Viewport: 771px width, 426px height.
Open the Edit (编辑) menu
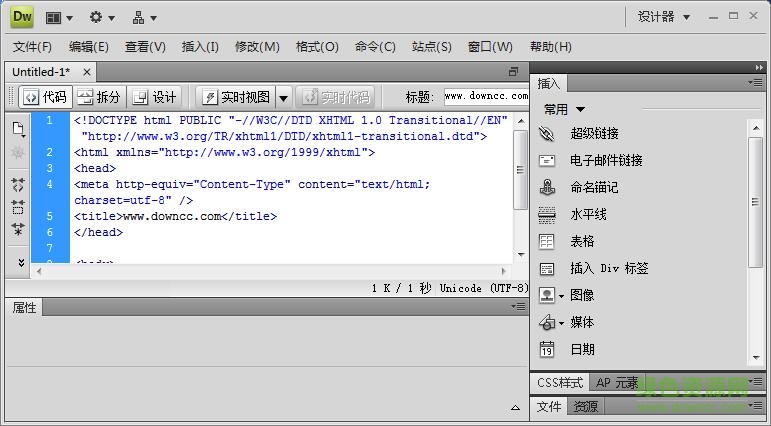coord(89,47)
